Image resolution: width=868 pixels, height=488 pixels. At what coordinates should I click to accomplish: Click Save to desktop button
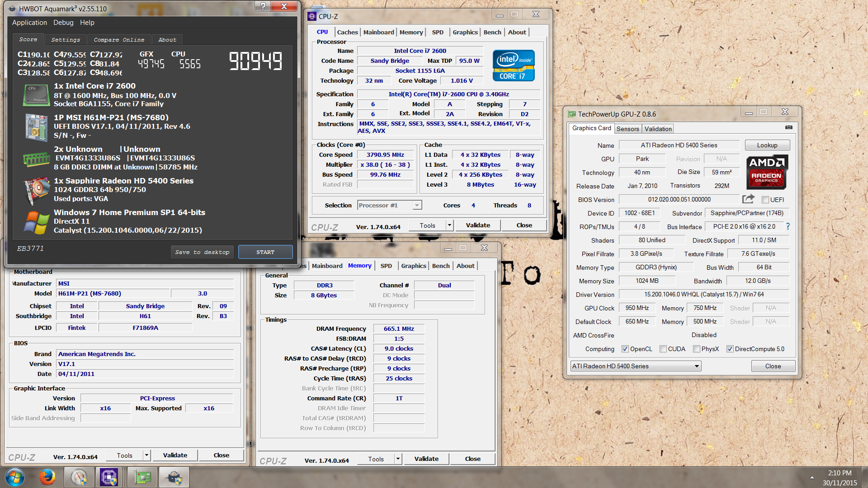tap(202, 252)
